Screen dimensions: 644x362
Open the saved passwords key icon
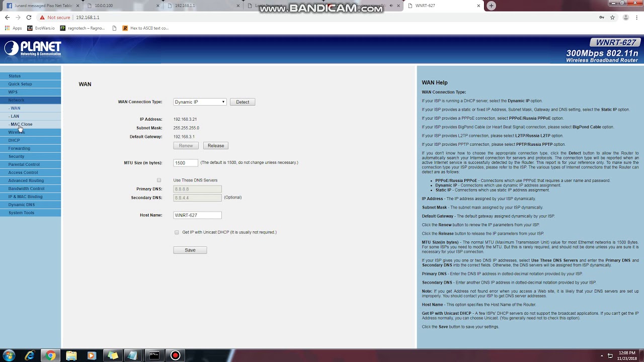pyautogui.click(x=601, y=17)
